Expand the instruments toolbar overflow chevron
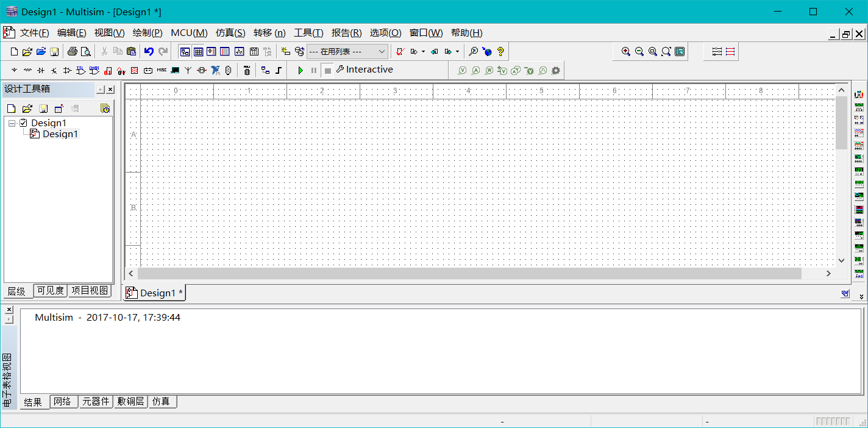 point(861,296)
